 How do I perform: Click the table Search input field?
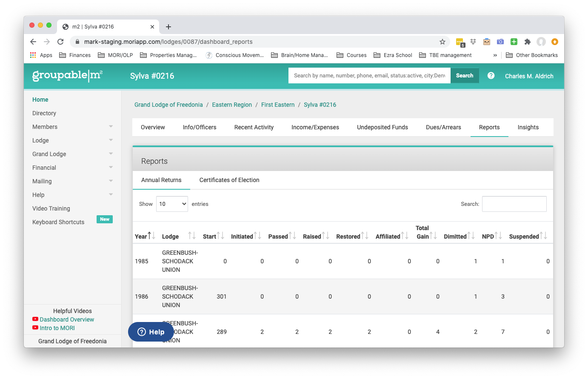[x=514, y=204]
